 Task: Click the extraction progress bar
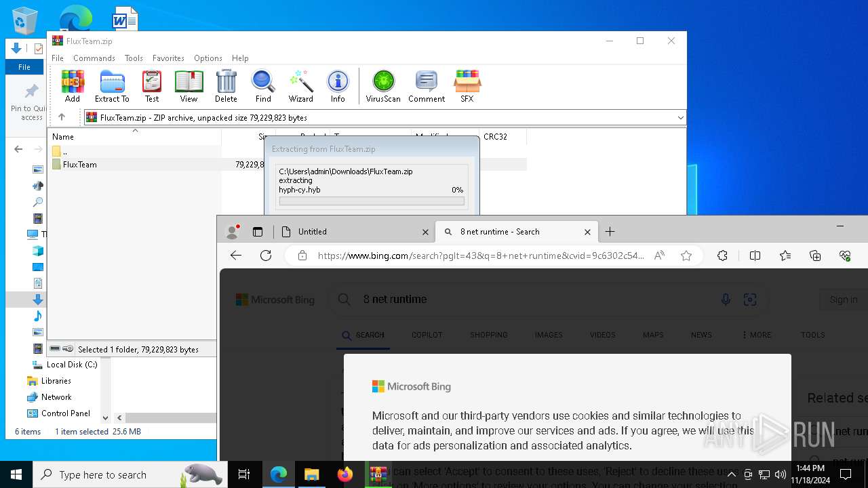(x=372, y=201)
